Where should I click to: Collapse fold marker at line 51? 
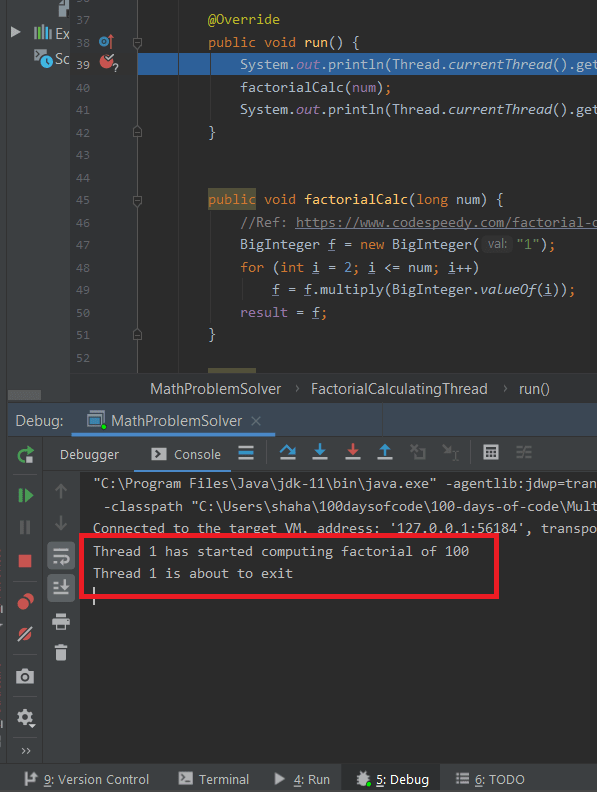pos(137,335)
